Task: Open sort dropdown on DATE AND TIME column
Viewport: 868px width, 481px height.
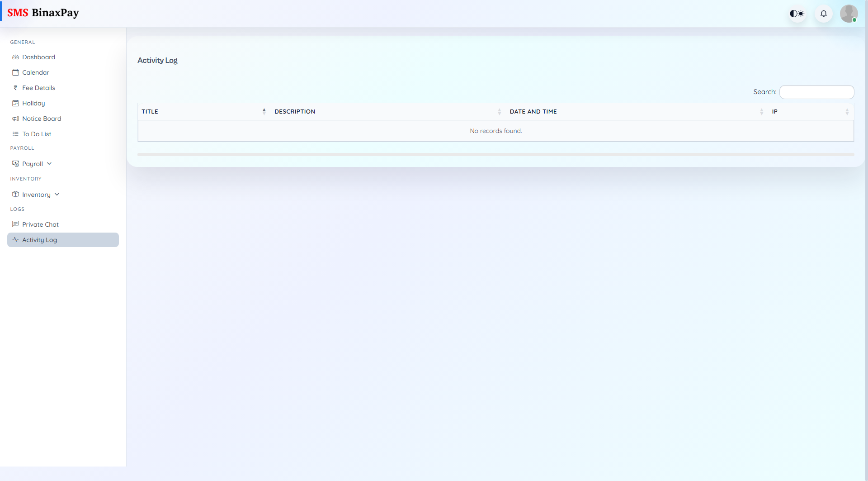Action: coord(761,111)
